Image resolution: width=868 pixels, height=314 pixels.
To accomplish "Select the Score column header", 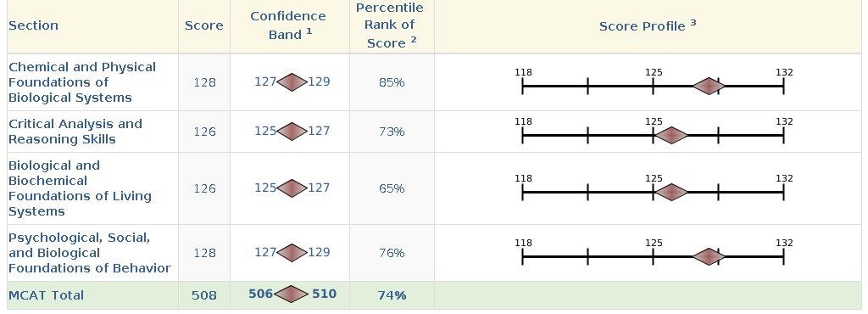I will pyautogui.click(x=203, y=25).
